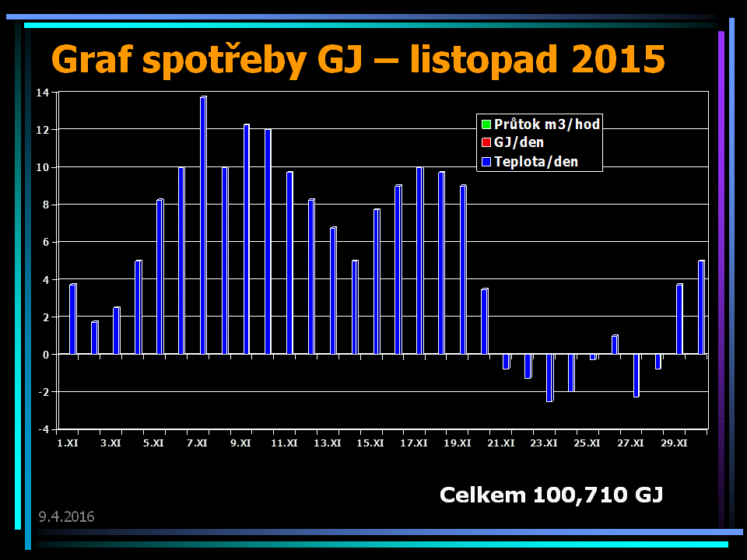Screen dimensions: 747x560
Task: Click the 14 value on the y-axis
Action: coord(42,93)
